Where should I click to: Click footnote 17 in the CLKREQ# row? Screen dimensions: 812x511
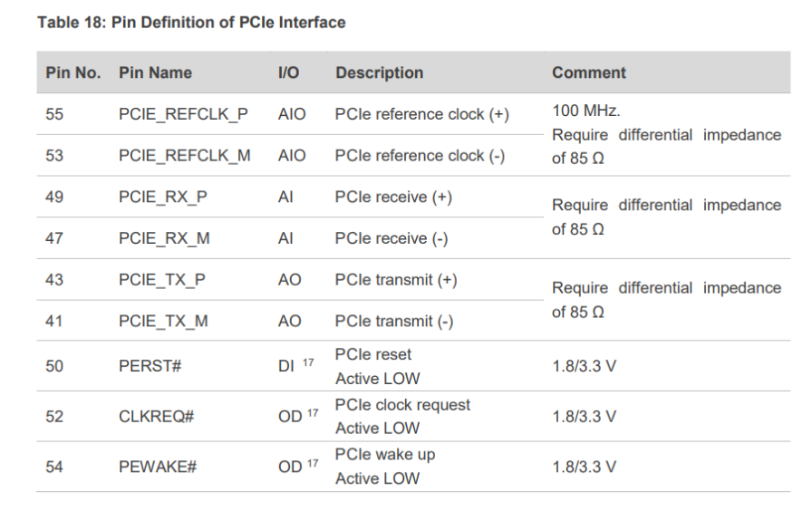[x=312, y=413]
